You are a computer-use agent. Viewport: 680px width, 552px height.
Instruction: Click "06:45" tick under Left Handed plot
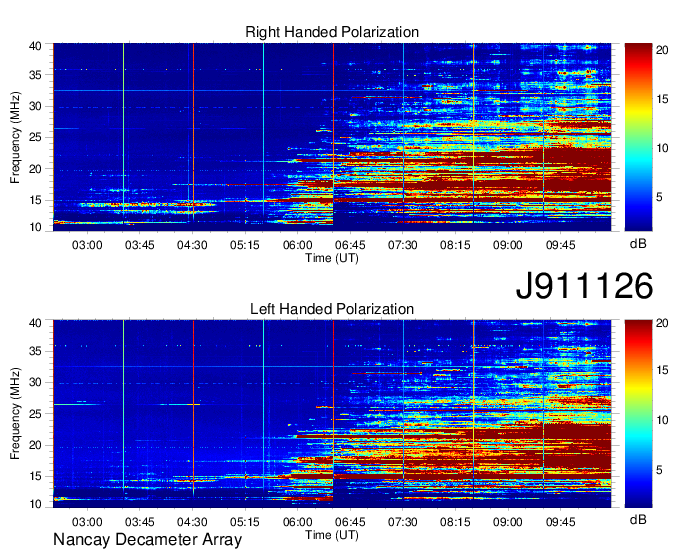click(350, 522)
